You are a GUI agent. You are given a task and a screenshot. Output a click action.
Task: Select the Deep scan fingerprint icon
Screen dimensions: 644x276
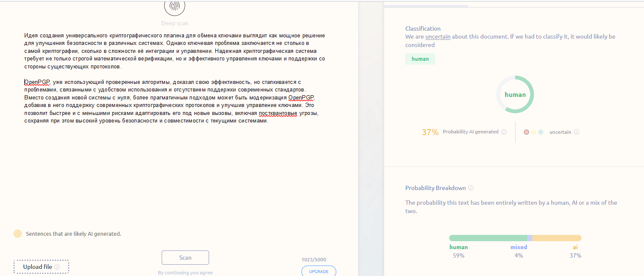pyautogui.click(x=174, y=6)
